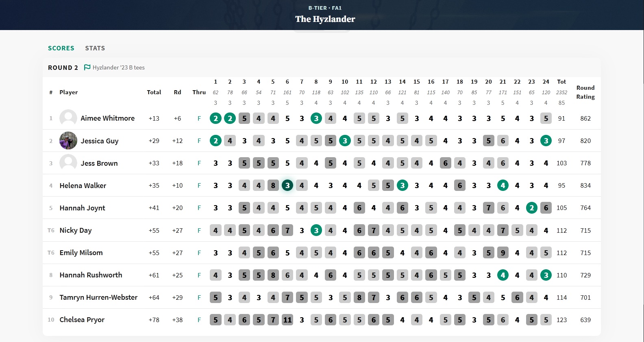Click Aimee Whitmore's hole 1 birdie circle
This screenshot has height=342, width=644.
point(215,119)
